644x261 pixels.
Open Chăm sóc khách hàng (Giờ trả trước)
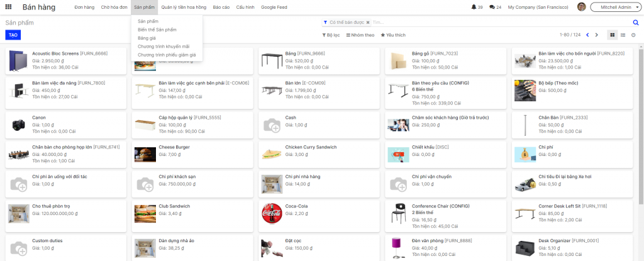click(x=446, y=125)
